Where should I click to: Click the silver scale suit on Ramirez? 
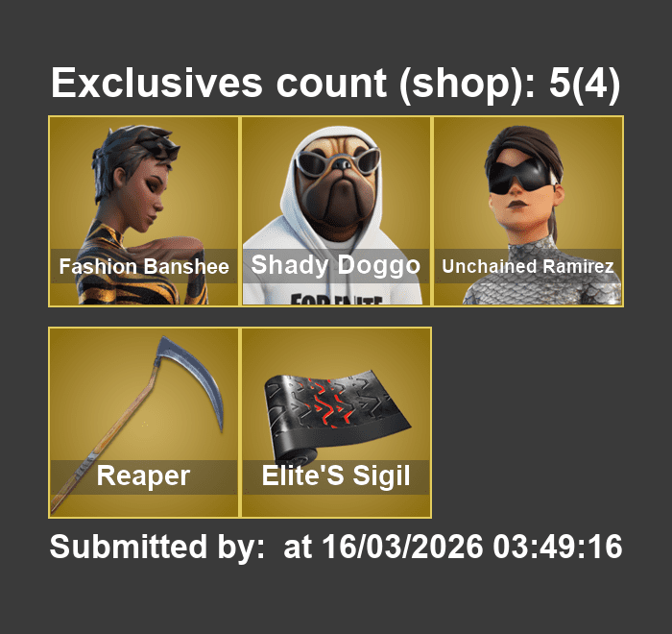tap(542, 283)
